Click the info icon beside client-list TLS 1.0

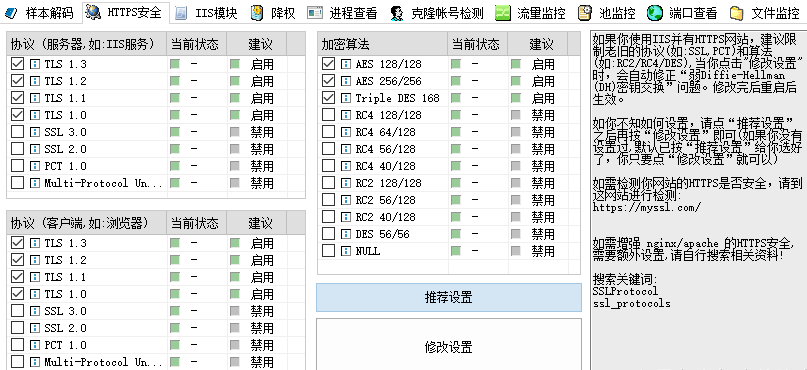click(34, 293)
